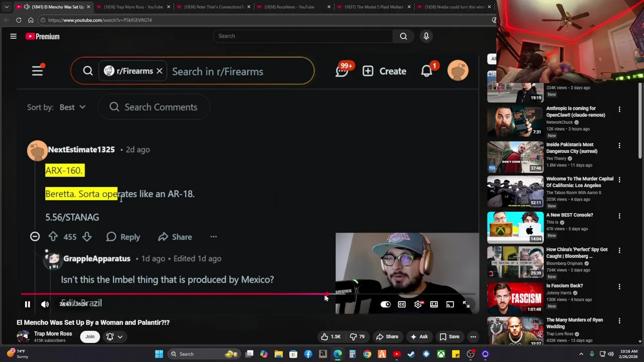Downvote the NextEstimate1325 comment
This screenshot has height=362, width=644.
(x=87, y=237)
